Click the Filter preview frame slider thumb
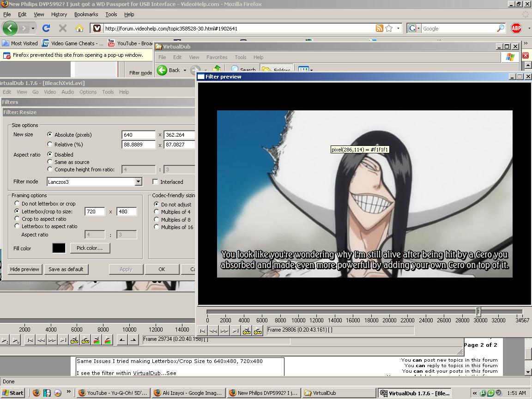Image resolution: width=532 pixels, height=399 pixels. pos(478,311)
